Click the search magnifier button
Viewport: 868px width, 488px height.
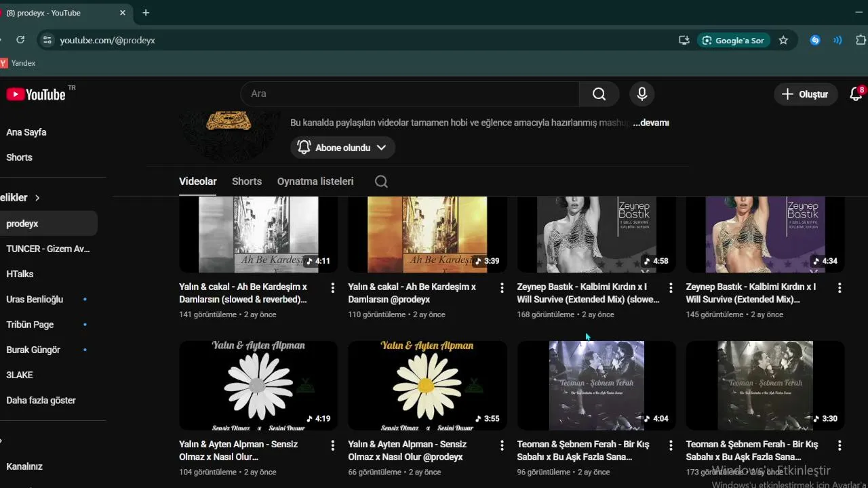(599, 94)
